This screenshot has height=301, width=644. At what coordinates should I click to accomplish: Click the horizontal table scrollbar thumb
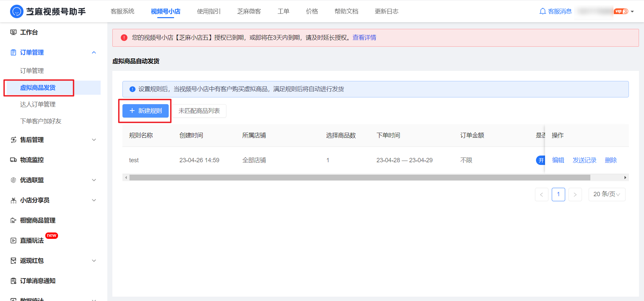coord(360,177)
